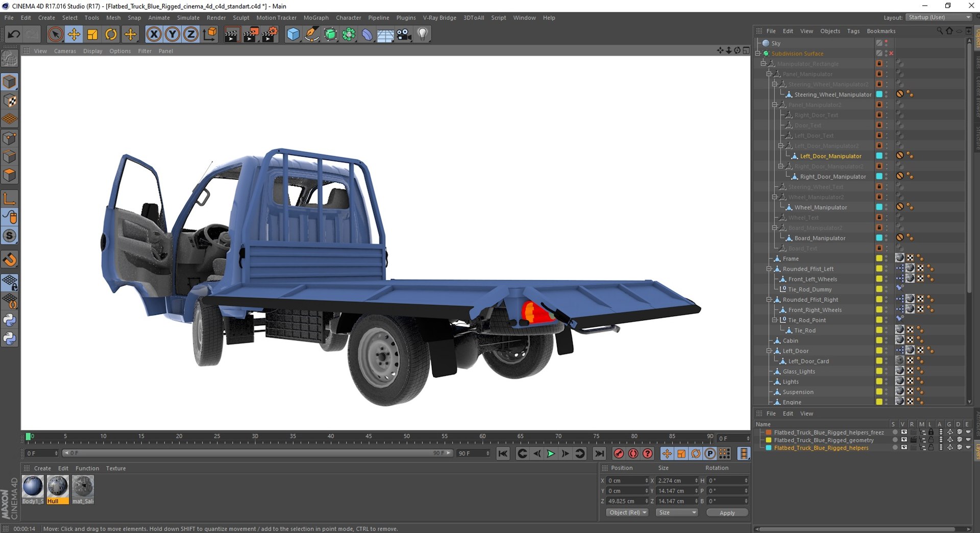Open the spline Pen tool
Viewport: 980px width, 533px height.
[311, 34]
